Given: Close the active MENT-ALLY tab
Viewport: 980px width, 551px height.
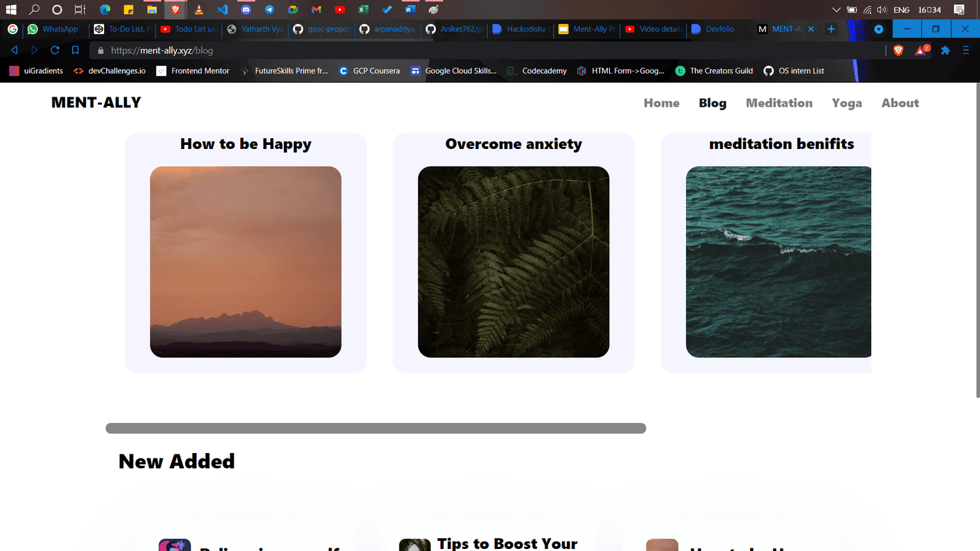Looking at the screenshot, I should (x=811, y=29).
